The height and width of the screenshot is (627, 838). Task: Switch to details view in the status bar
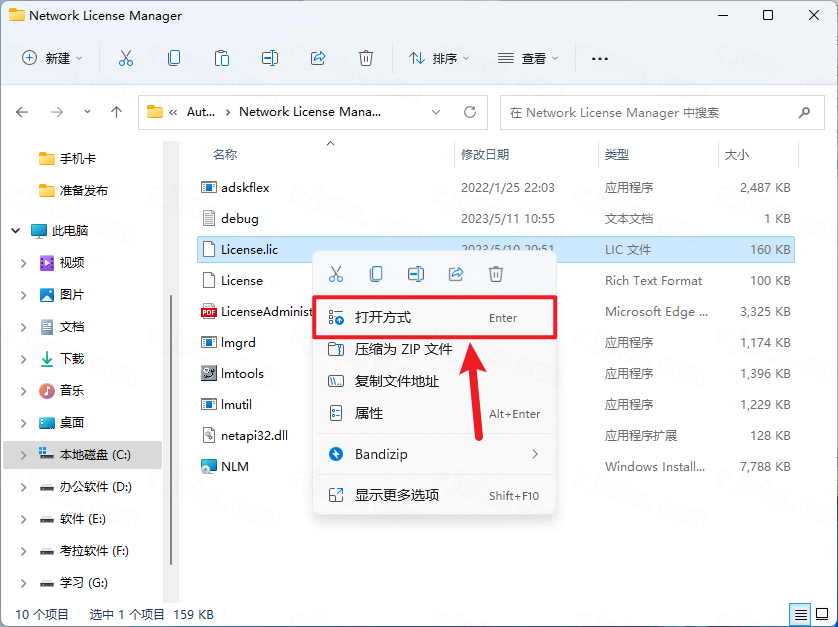coord(801,614)
